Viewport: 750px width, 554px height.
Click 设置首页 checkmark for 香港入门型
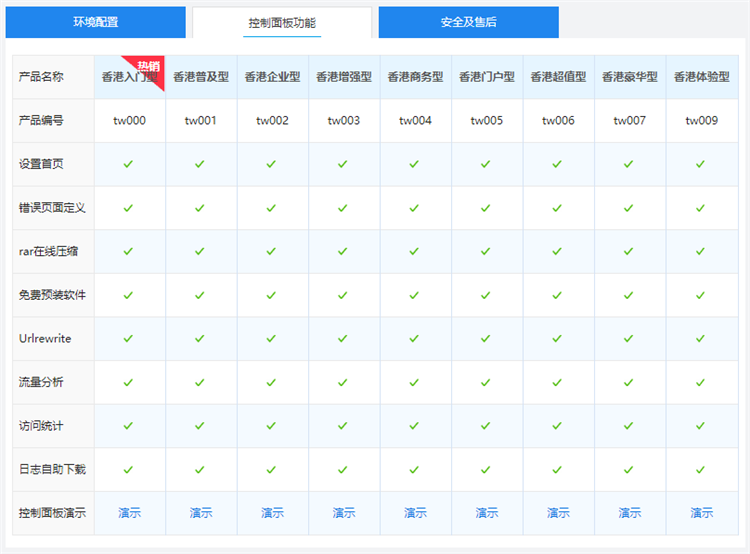coord(128,164)
